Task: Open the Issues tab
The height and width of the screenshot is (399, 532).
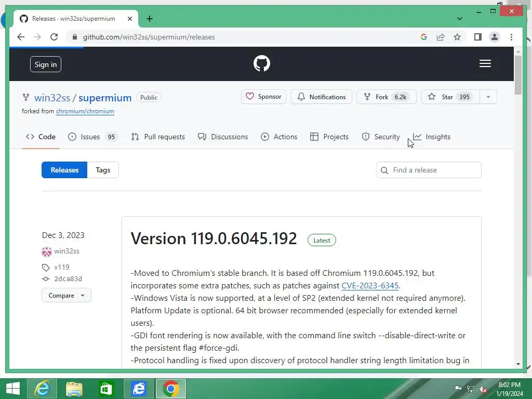Action: click(x=92, y=137)
